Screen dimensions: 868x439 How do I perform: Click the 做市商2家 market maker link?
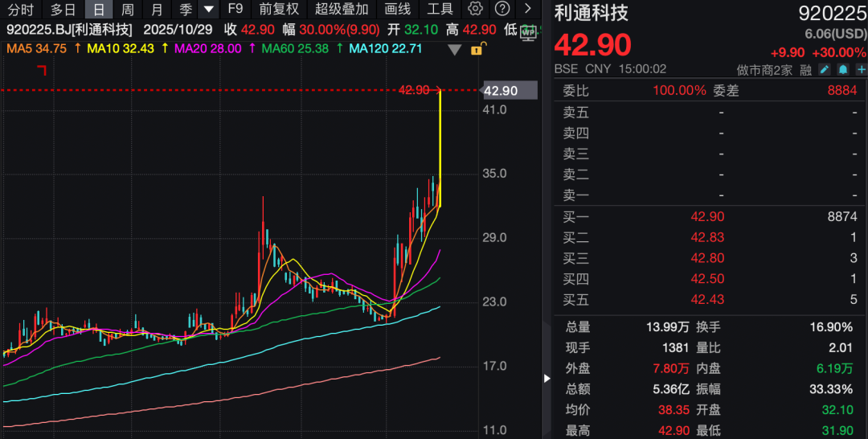[x=764, y=70]
